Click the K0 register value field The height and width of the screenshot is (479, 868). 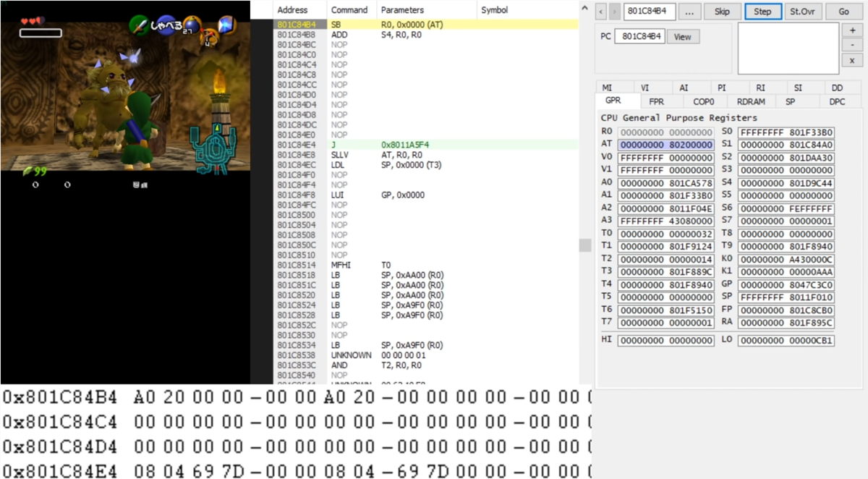click(x=786, y=259)
